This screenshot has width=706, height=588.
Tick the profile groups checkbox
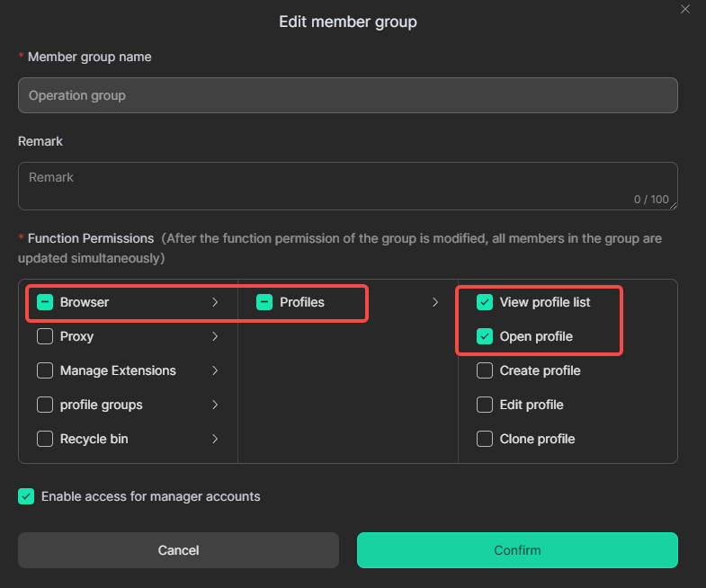click(45, 405)
